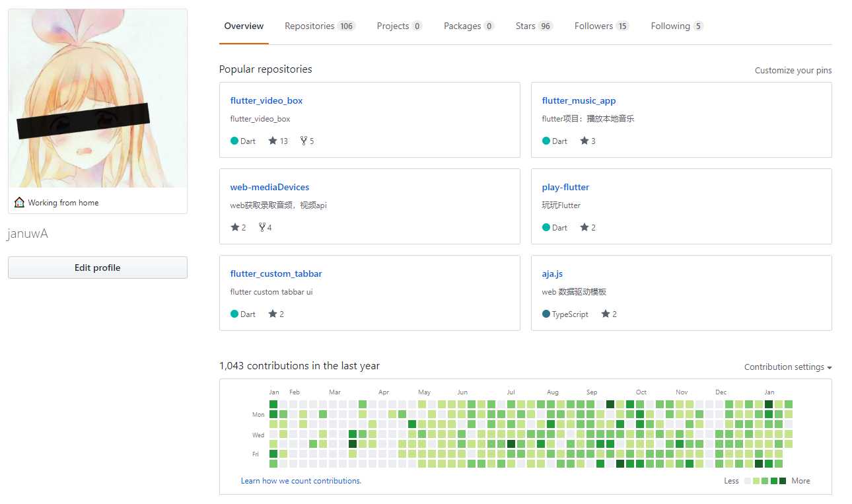Click Followers count badge 15
This screenshot has width=852, height=504.
(x=622, y=26)
